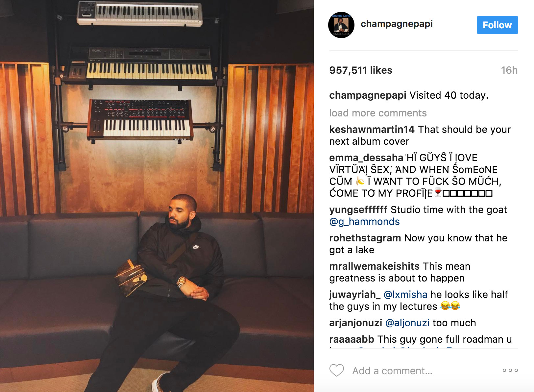
Task: Open juwayriah_ commenter profile
Action: tap(355, 295)
